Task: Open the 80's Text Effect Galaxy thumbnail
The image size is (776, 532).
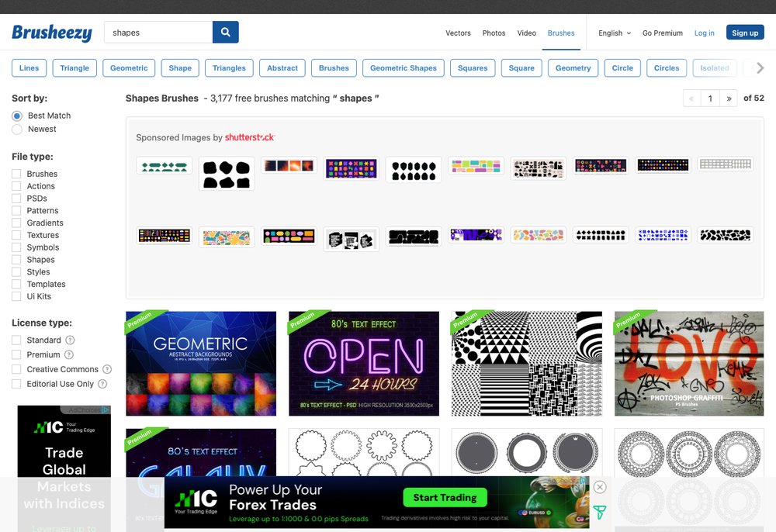Action: coord(201,452)
